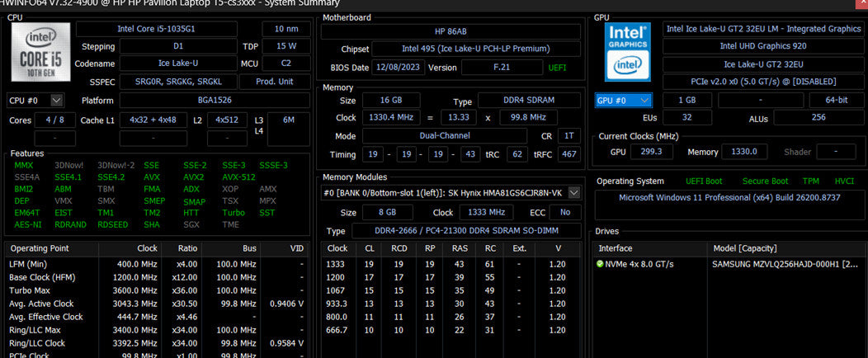Image resolution: width=868 pixels, height=358 pixels.
Task: Select the SSPEC field SRG0R, SRGKG, SRGKL
Action: 178,82
